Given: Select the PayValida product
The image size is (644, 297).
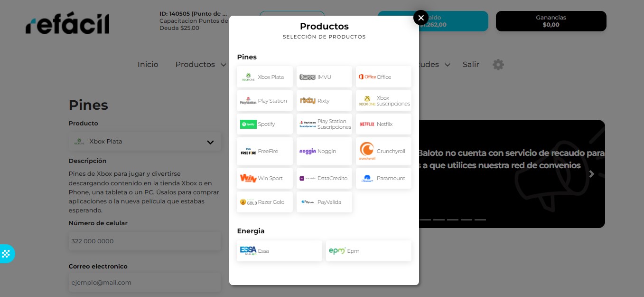Looking at the screenshot, I should (324, 202).
